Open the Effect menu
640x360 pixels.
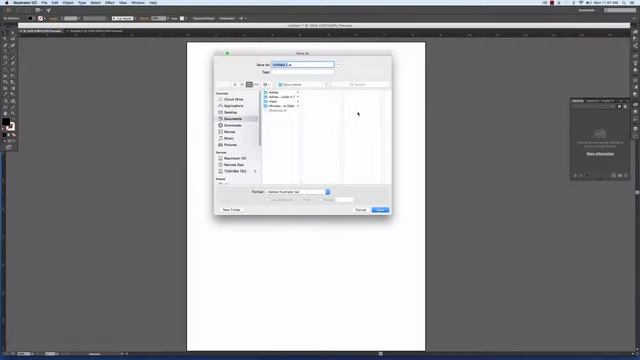tap(110, 2)
